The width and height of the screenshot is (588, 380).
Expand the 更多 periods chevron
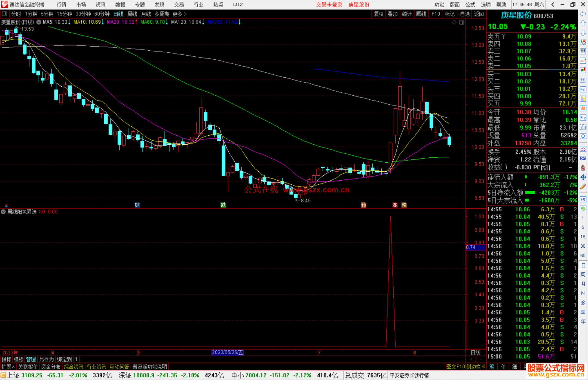(185, 14)
